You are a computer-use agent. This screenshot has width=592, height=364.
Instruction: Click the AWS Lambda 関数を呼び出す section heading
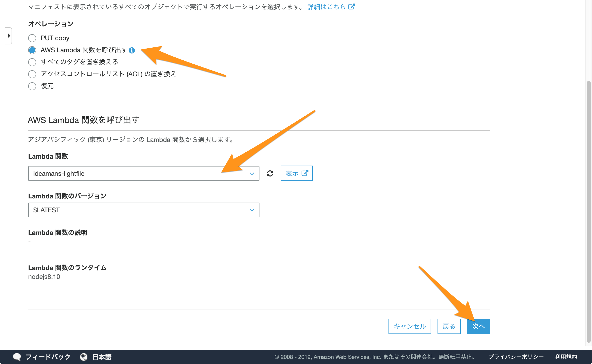point(83,120)
